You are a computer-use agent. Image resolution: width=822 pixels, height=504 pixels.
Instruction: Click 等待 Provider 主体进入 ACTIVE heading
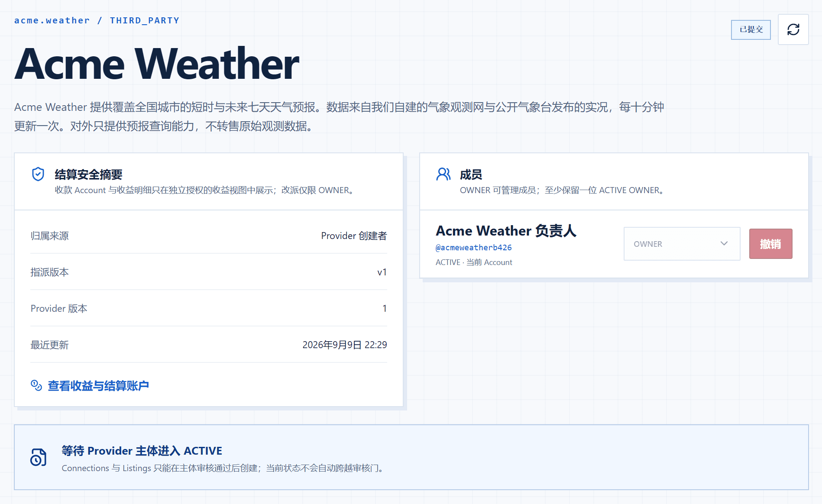coord(142,451)
